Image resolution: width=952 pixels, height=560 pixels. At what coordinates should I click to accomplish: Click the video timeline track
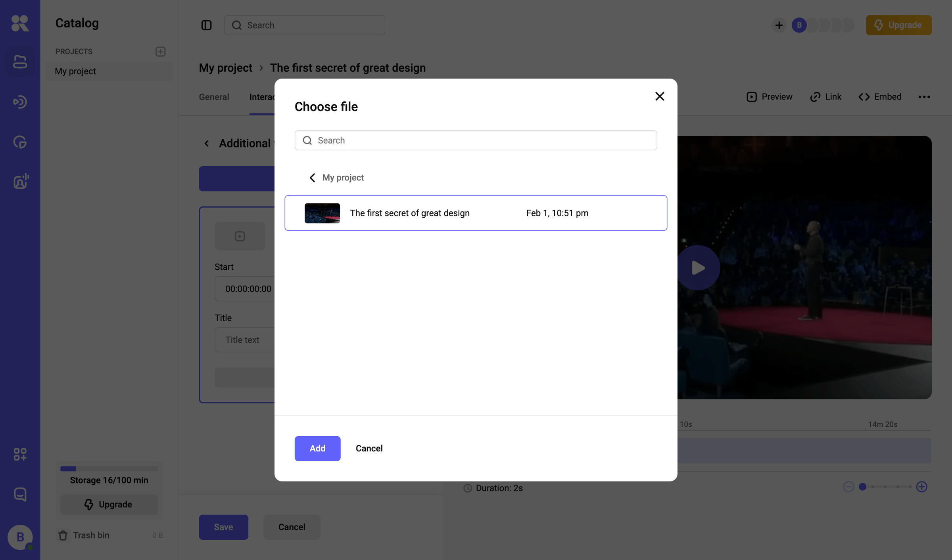(804, 451)
